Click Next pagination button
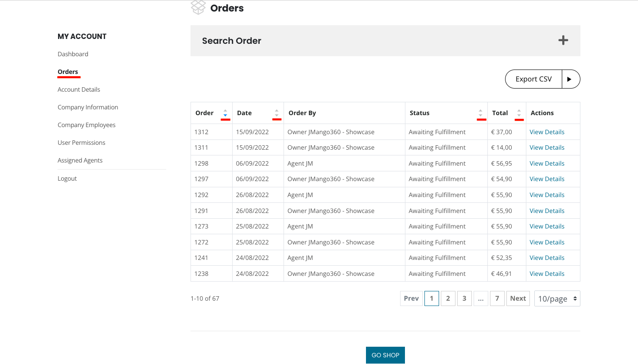Screen dimensions: 638x364 click(518, 298)
